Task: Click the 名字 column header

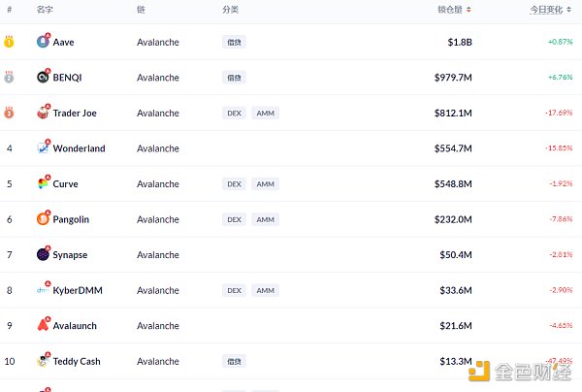Action: point(45,10)
